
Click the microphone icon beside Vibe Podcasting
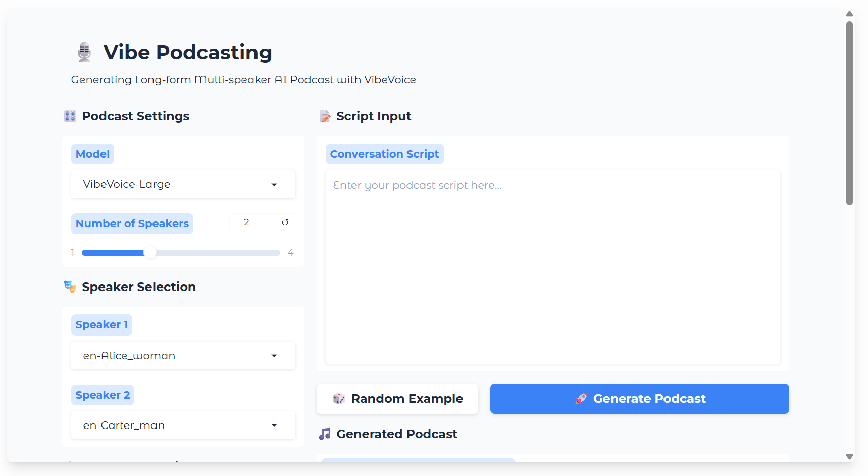click(84, 52)
